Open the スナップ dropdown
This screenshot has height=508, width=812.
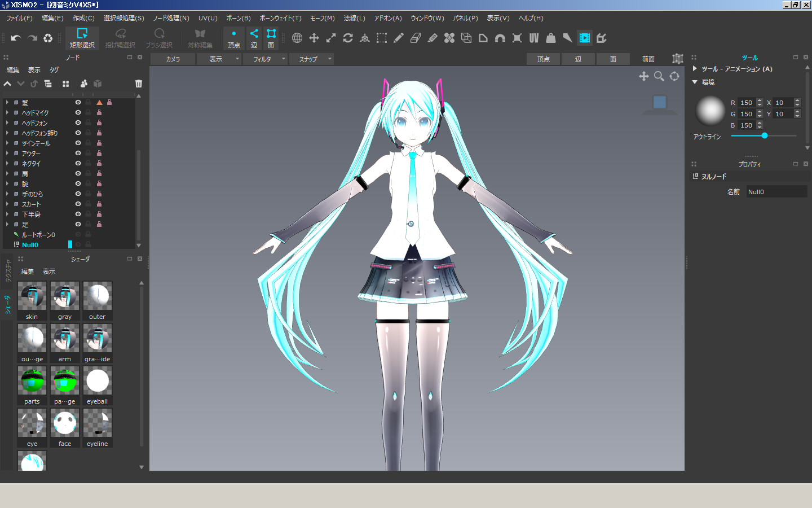coord(312,59)
